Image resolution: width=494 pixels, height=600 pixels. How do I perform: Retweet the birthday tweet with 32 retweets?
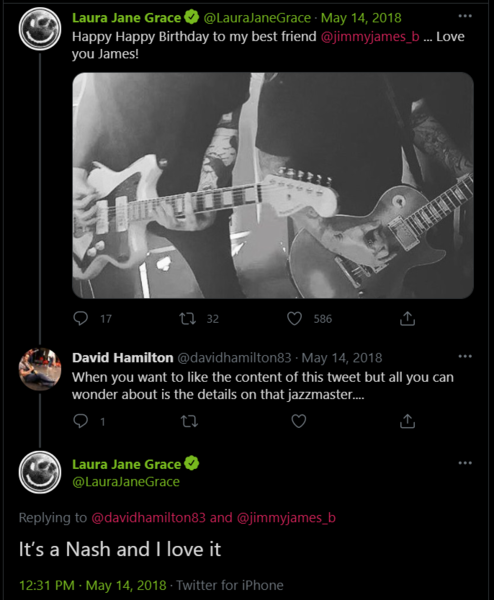187,318
